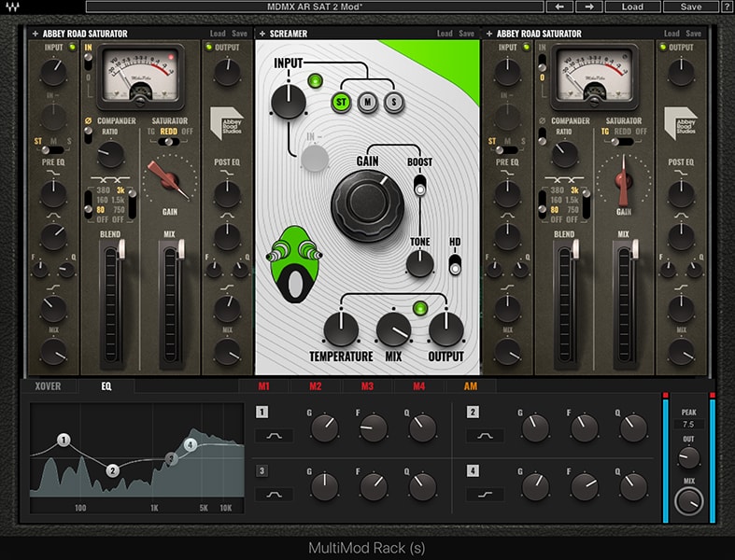Open the M3 modulator tab
This screenshot has width=735, height=560.
click(367, 386)
